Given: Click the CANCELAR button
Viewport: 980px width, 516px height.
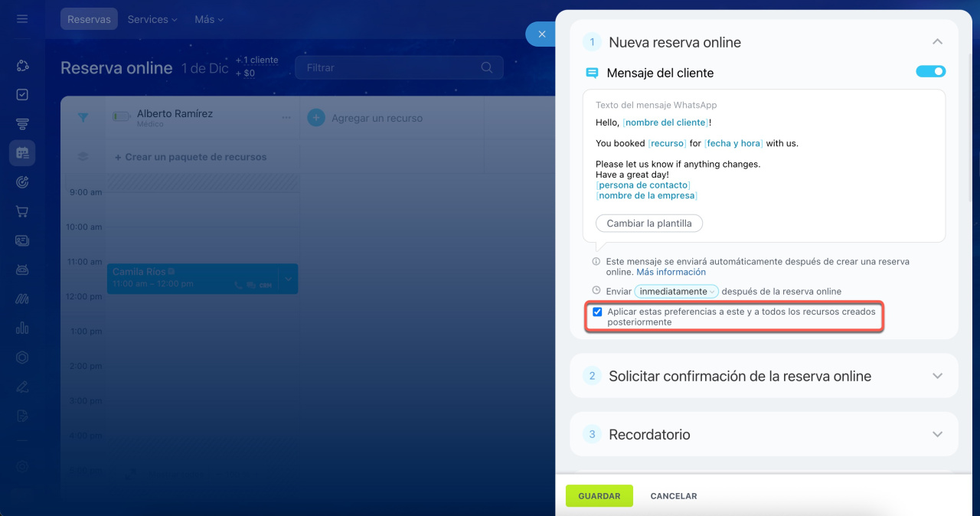Looking at the screenshot, I should (674, 496).
